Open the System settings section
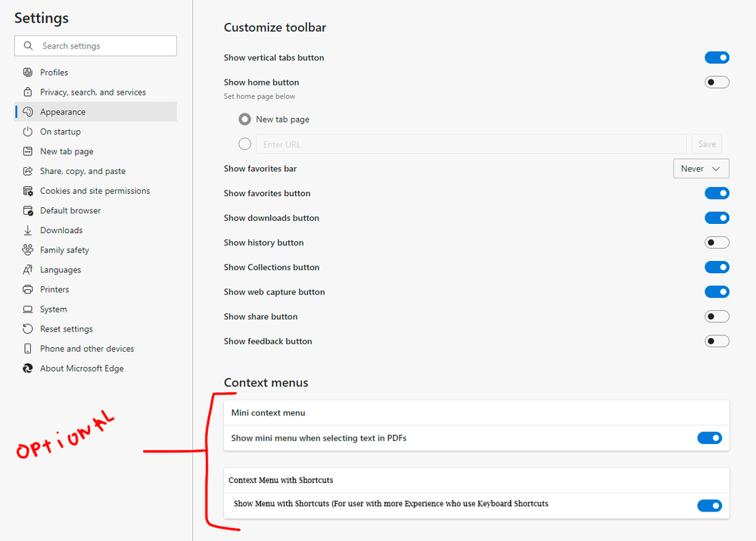Screen dimensions: 756x541 point(53,309)
